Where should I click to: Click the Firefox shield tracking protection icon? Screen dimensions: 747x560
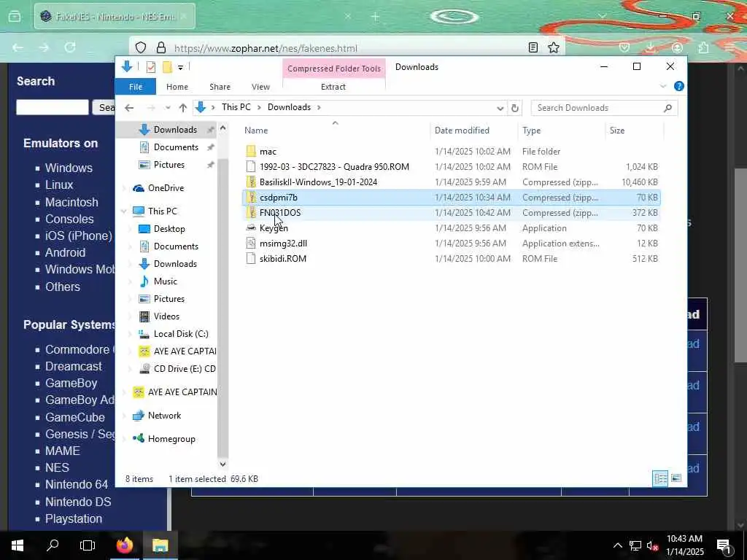[x=141, y=47]
